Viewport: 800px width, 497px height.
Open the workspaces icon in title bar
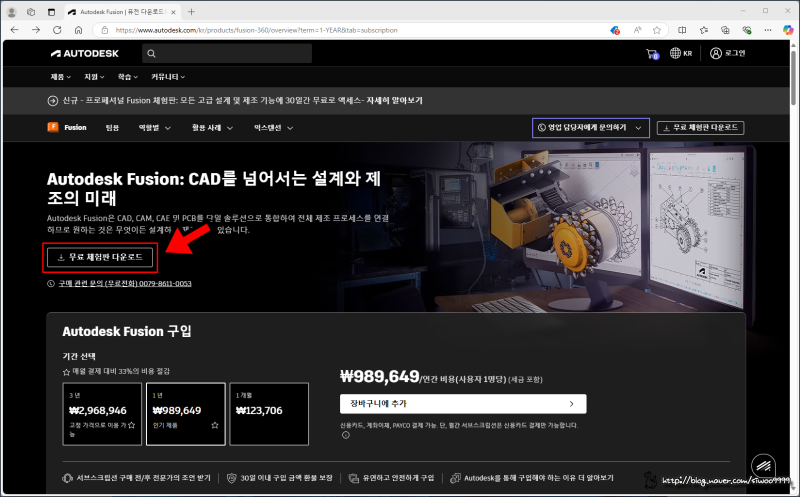pos(31,12)
